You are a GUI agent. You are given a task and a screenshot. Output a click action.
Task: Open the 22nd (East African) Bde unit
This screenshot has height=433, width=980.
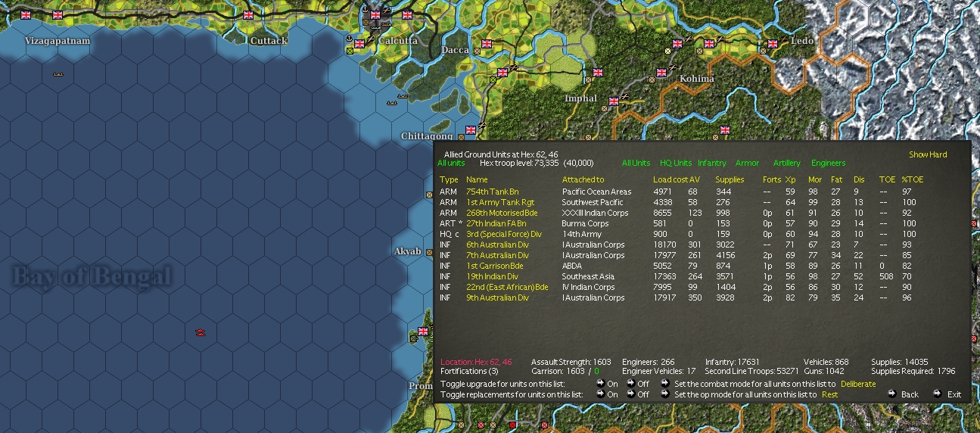tap(507, 287)
